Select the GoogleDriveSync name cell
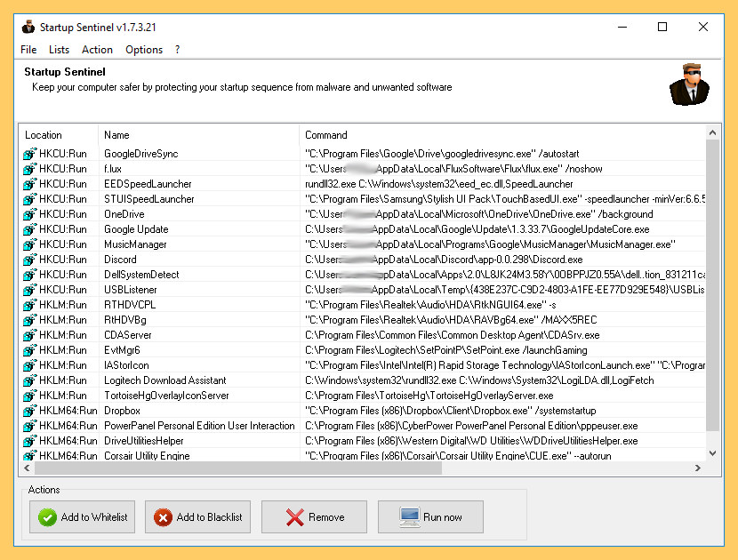 [141, 154]
